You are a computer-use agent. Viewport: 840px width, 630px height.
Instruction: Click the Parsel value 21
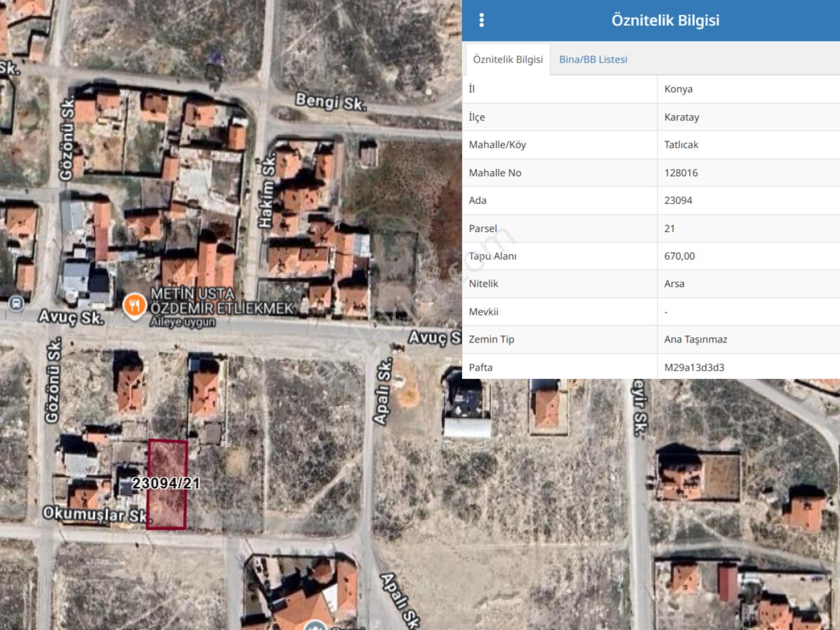coord(669,228)
